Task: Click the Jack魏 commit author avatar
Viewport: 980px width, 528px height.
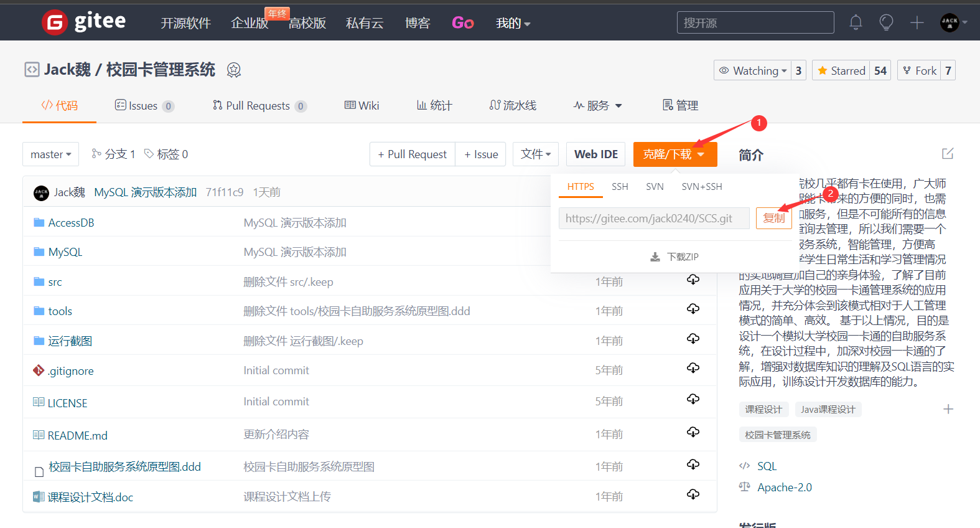Action: (x=41, y=193)
